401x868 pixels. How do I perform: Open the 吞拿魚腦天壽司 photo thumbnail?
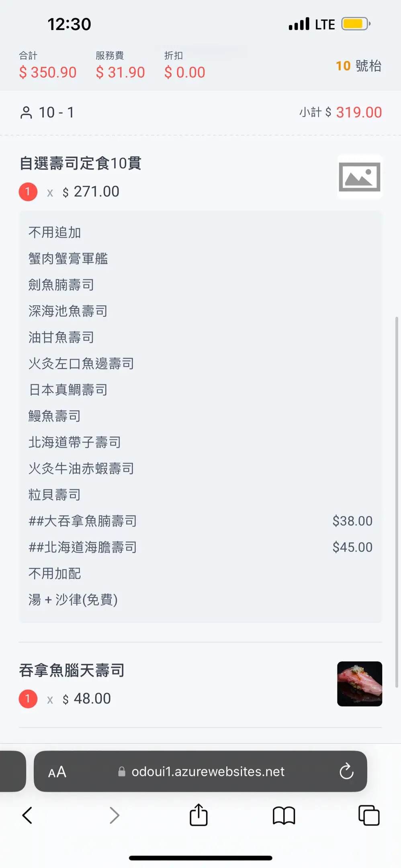pyautogui.click(x=359, y=684)
